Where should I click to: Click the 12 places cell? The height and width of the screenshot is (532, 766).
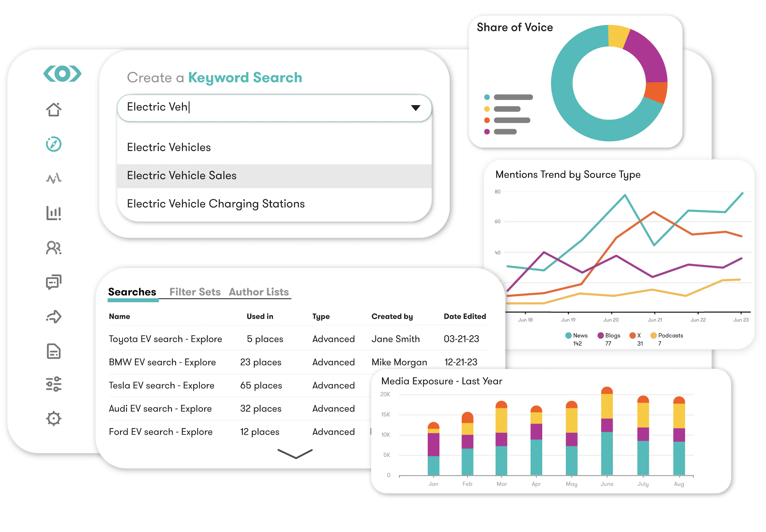259,432
